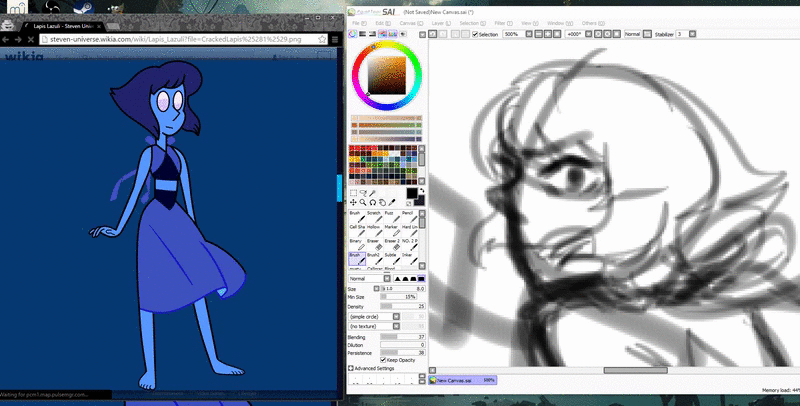Choose the Hard Un brush preset
Image resolution: width=800 pixels, height=406 pixels.
coord(409,231)
